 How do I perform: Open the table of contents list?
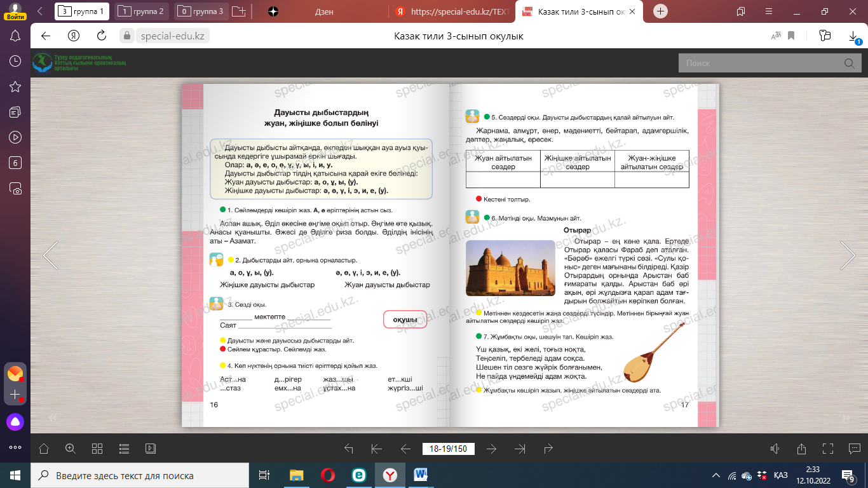point(124,449)
